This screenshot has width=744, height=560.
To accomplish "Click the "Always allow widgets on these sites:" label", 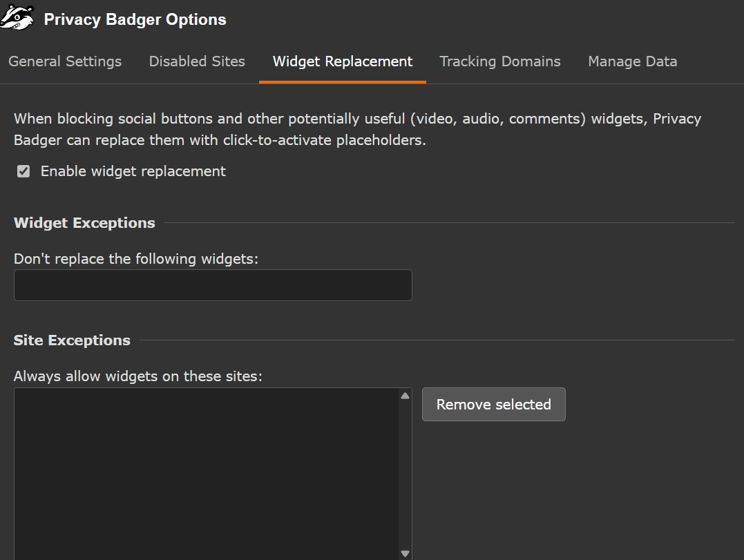I will [138, 376].
